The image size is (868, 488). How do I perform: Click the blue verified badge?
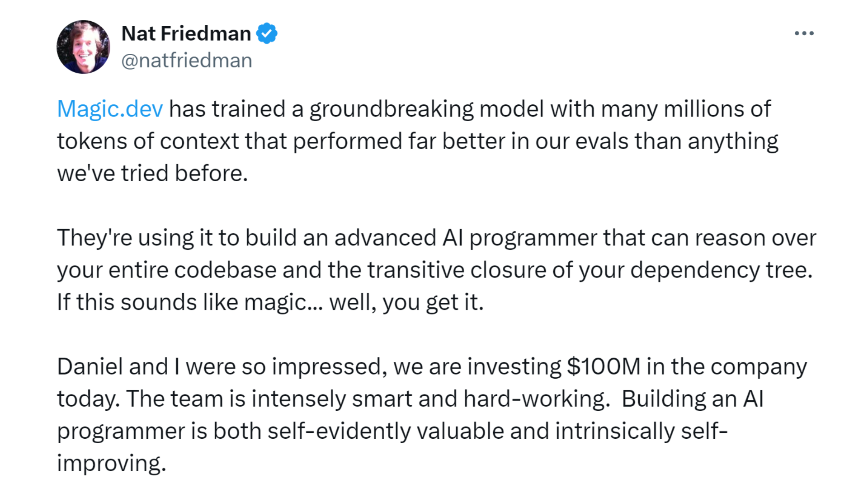click(267, 33)
